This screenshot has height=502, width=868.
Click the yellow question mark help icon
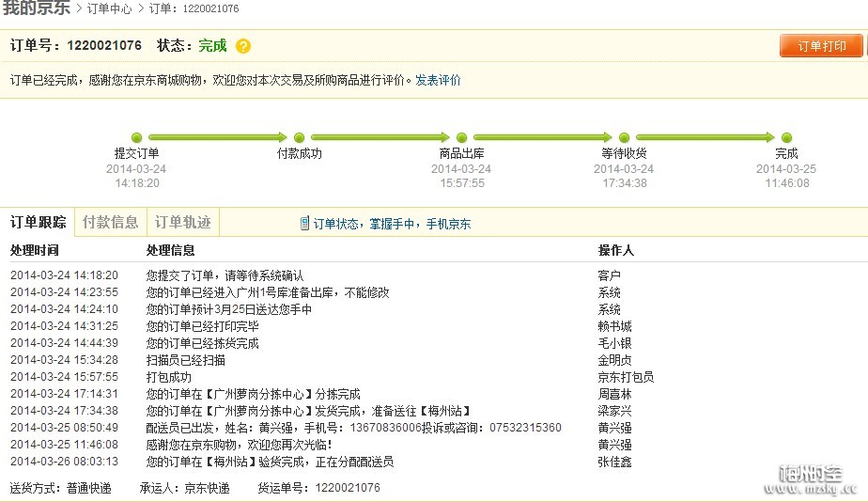pos(243,46)
